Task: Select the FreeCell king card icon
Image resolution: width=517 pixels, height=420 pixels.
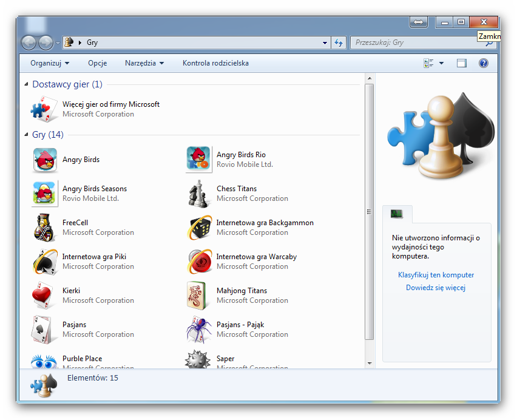Action: (44, 228)
